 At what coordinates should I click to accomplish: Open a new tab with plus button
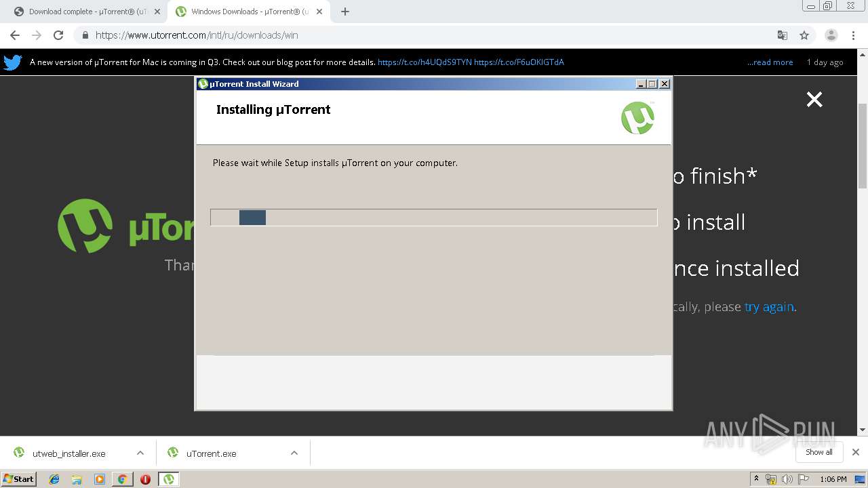(345, 12)
